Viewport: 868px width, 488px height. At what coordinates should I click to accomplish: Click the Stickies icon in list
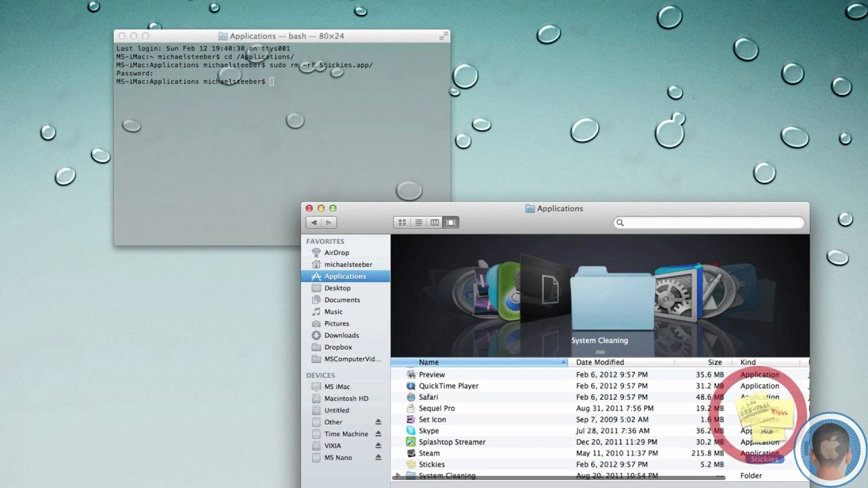tap(411, 465)
